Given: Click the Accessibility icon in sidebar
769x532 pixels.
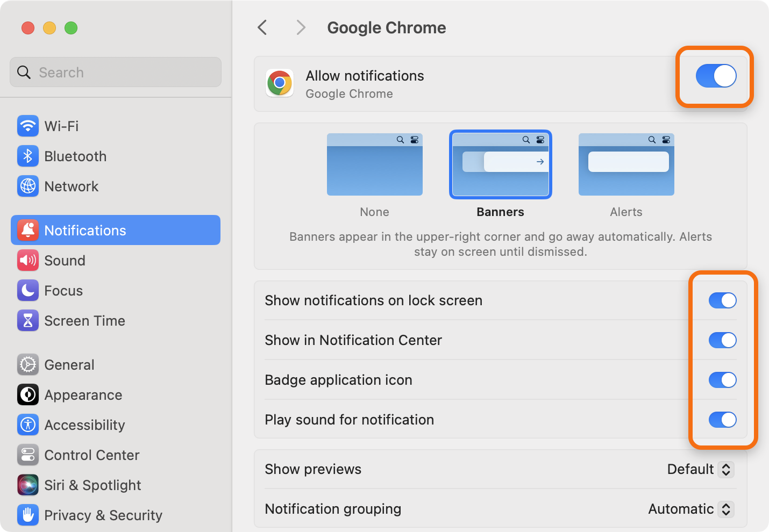Looking at the screenshot, I should point(28,425).
